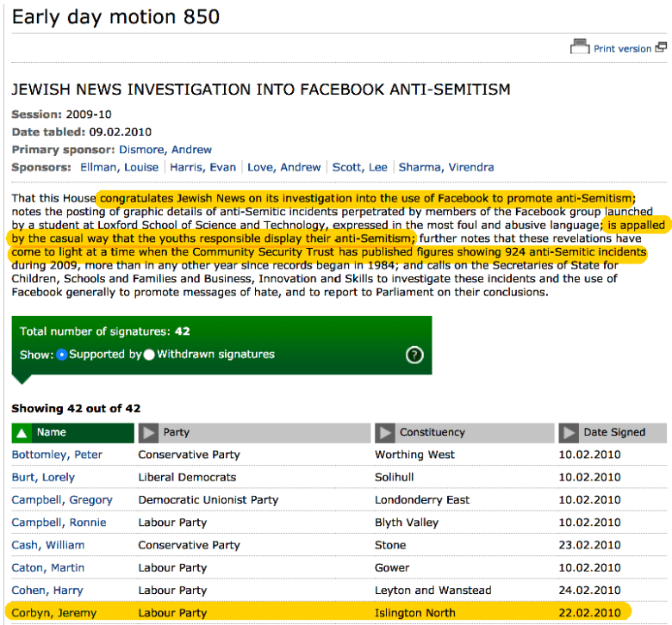Open sponsor Ellman, Louise link
672x625 pixels.
pos(119,167)
